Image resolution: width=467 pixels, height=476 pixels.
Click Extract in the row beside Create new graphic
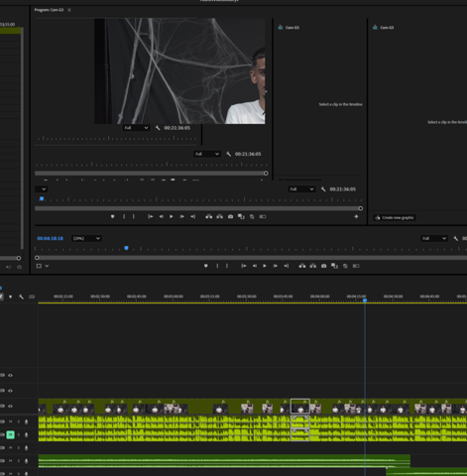tap(219, 217)
